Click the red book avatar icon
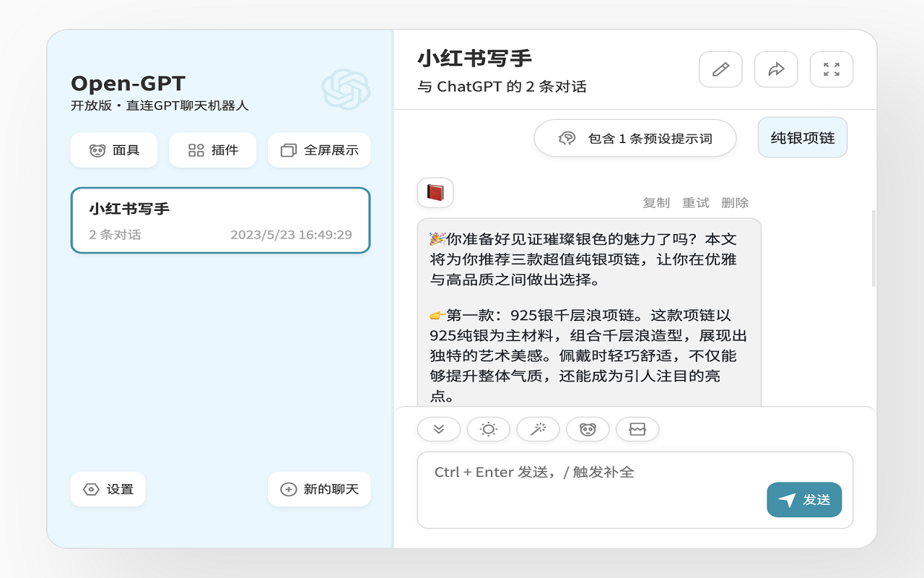 tap(435, 193)
